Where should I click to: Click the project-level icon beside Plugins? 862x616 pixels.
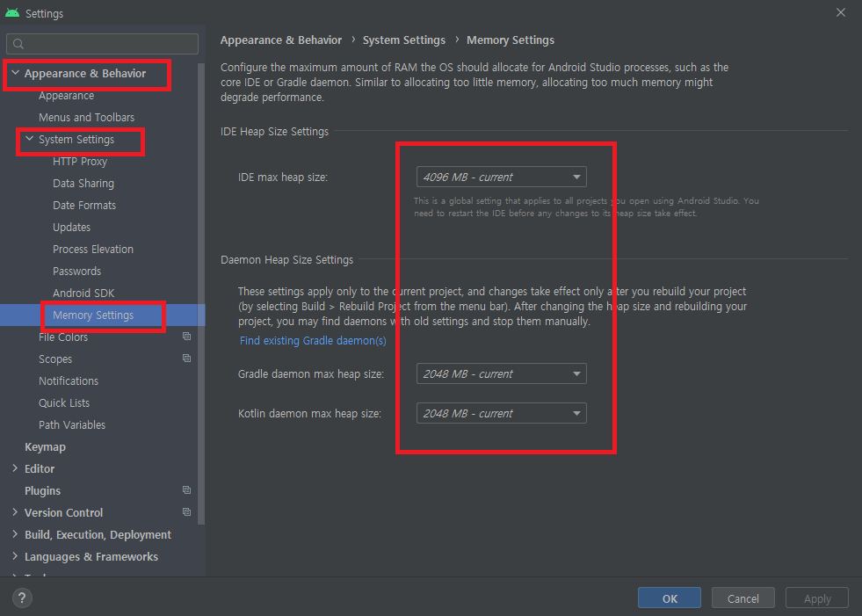point(187,490)
